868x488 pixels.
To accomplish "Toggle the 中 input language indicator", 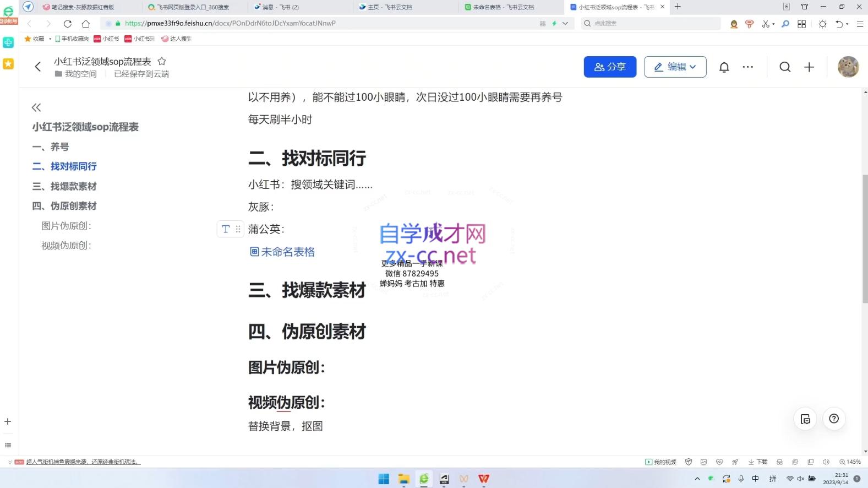I will 756,479.
